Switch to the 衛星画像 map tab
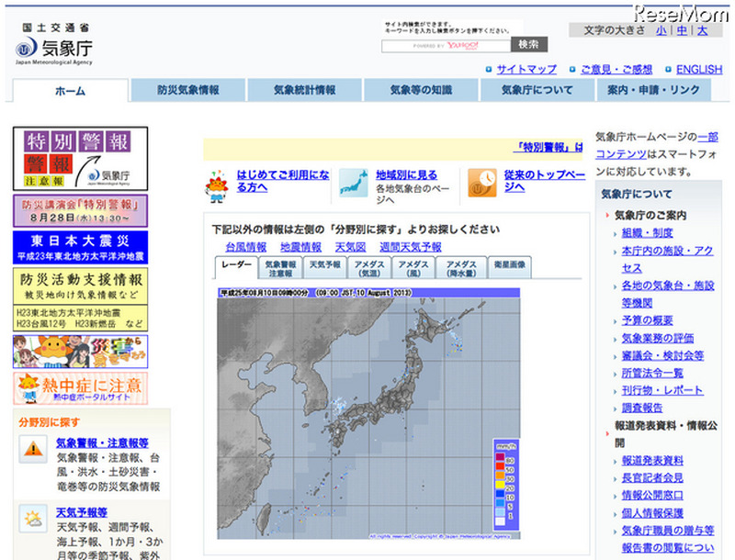This screenshot has height=560, width=735. (509, 267)
